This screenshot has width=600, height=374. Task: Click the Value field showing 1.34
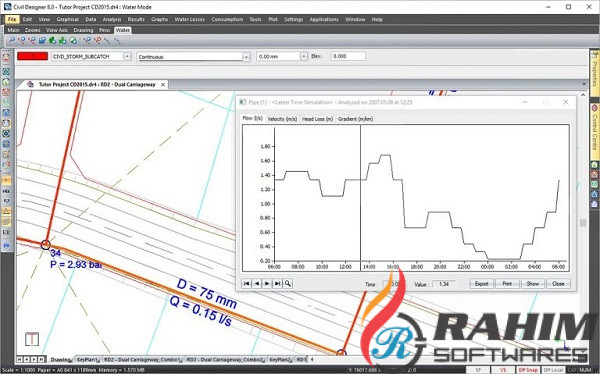(444, 284)
